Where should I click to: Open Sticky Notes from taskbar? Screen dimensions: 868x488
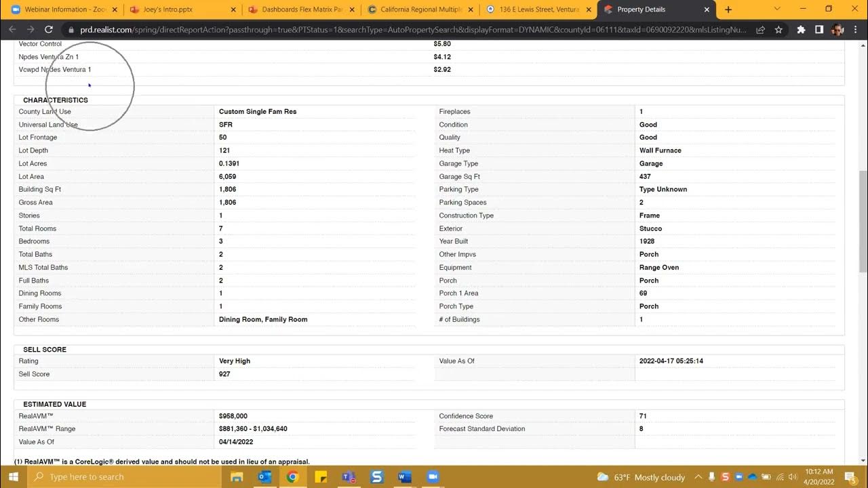click(320, 476)
